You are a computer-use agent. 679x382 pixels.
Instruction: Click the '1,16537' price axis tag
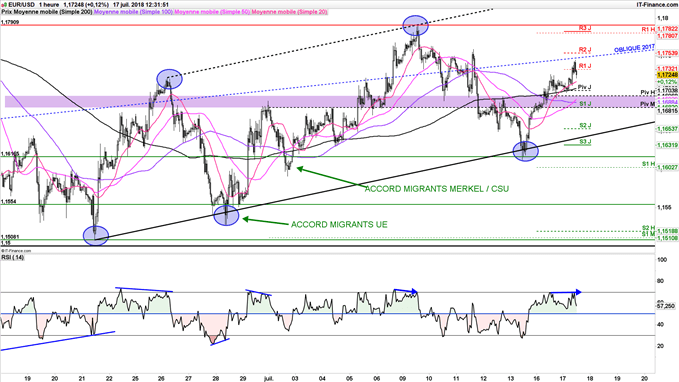coord(667,129)
